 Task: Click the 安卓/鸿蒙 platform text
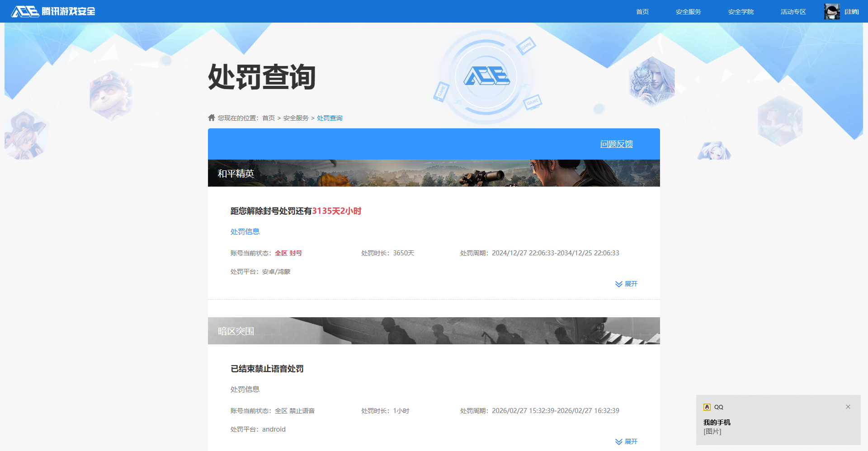[276, 272]
